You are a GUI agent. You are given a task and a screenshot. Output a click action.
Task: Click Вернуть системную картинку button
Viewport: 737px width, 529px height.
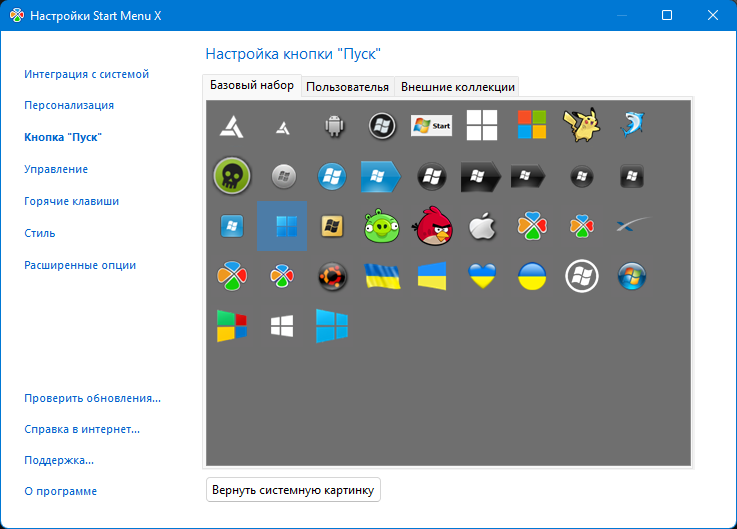pyautogui.click(x=293, y=491)
